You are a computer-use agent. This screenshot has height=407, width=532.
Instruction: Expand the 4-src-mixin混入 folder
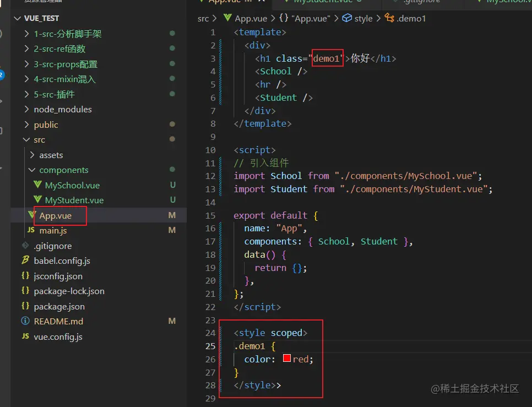[x=65, y=79]
